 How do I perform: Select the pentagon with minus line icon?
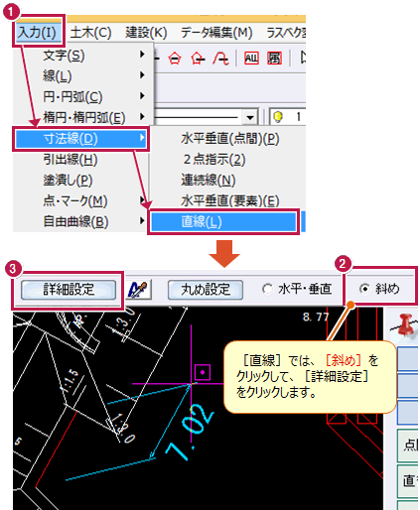pyautogui.click(x=175, y=59)
